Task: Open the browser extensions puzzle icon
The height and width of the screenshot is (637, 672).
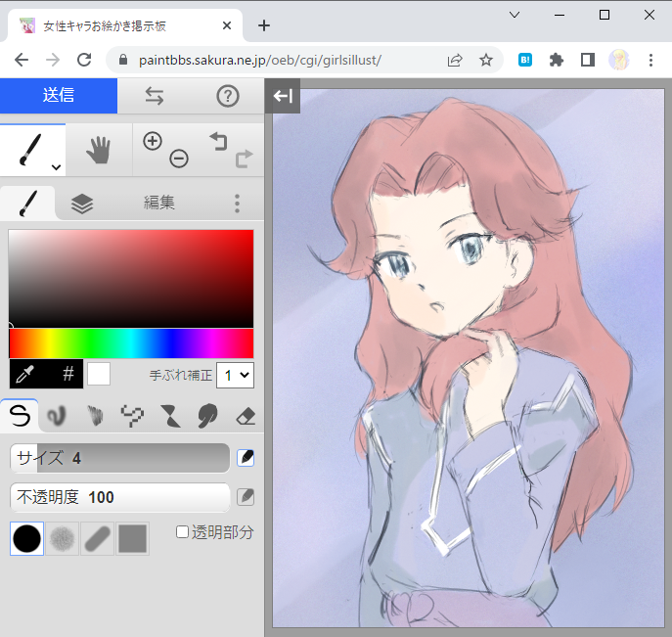Action: coord(557,60)
